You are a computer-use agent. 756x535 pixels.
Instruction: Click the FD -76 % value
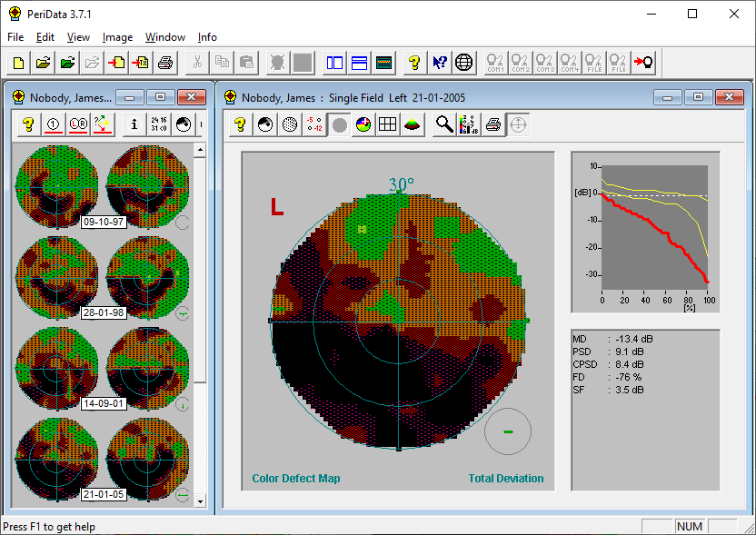pyautogui.click(x=628, y=377)
